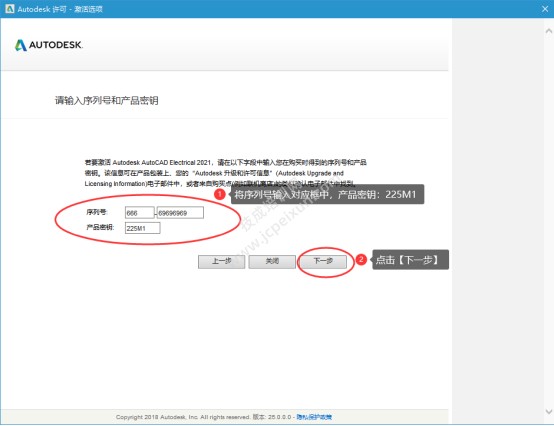Click the gray tooltip 点击【下一步】
The image size is (554, 426).
coord(411,260)
